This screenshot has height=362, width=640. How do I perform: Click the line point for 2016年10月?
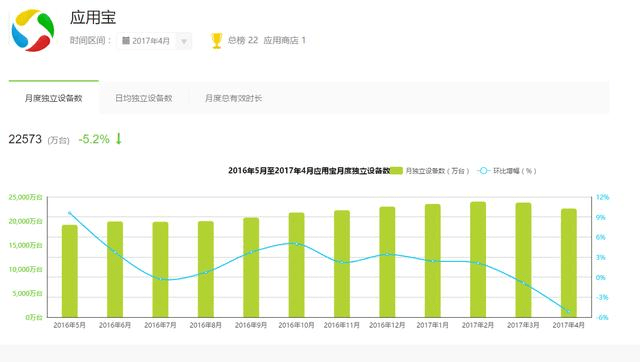tap(296, 244)
